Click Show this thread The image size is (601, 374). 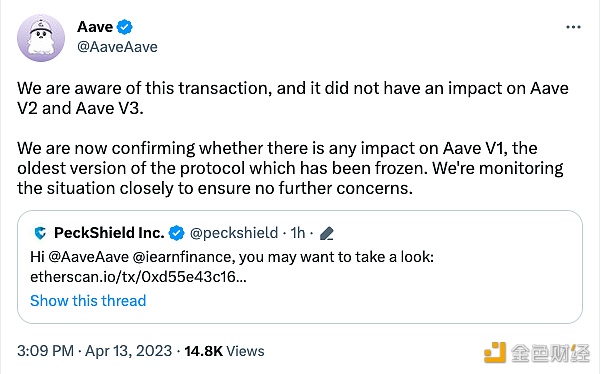point(88,301)
